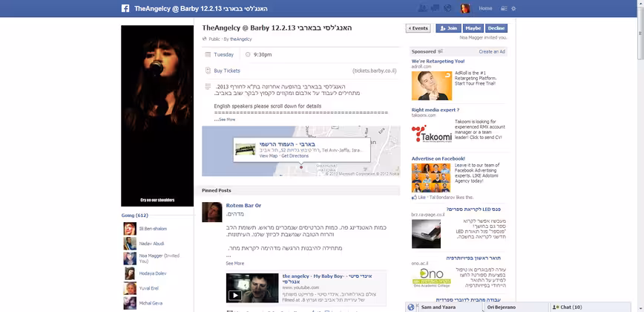Open the Barby venue page link in map
The height and width of the screenshot is (312, 644).
286,144
